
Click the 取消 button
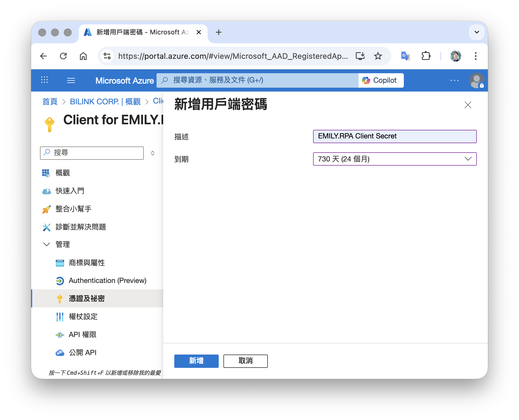point(245,361)
